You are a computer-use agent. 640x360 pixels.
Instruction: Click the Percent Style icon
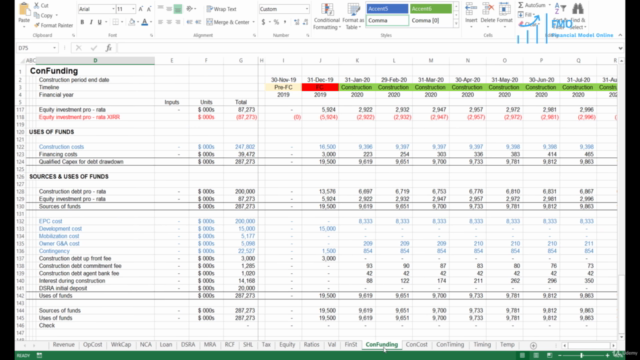point(276,22)
